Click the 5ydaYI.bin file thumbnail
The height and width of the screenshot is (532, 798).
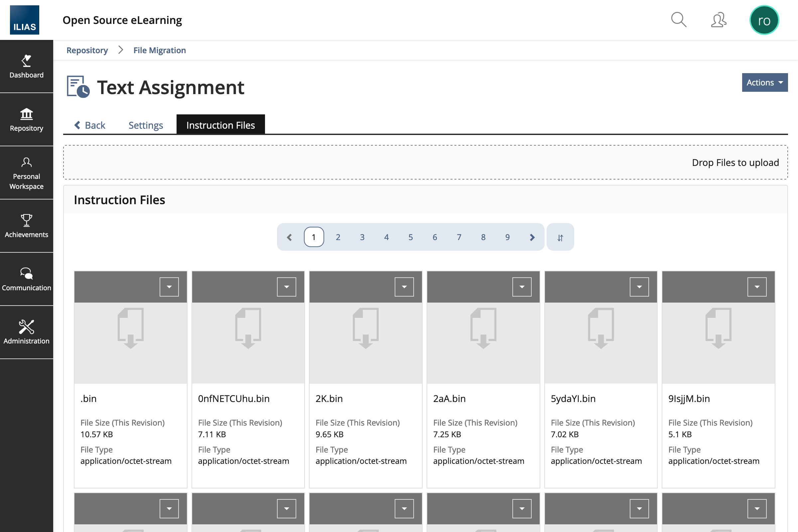pos(600,343)
